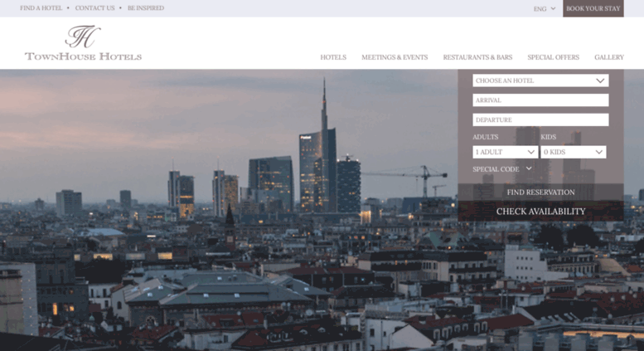This screenshot has height=351, width=644.
Task: Click the Check Availability button
Action: click(x=540, y=212)
